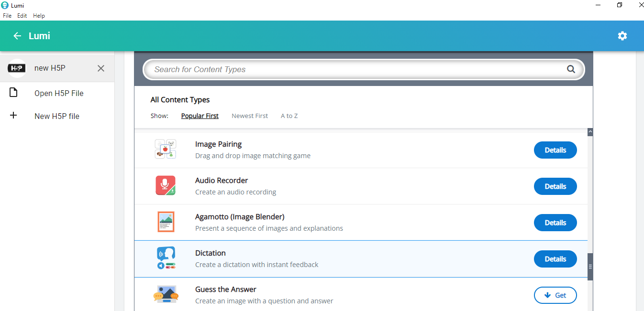Screen dimensions: 644x311
Task: Open the settings gear icon
Action: (x=622, y=36)
